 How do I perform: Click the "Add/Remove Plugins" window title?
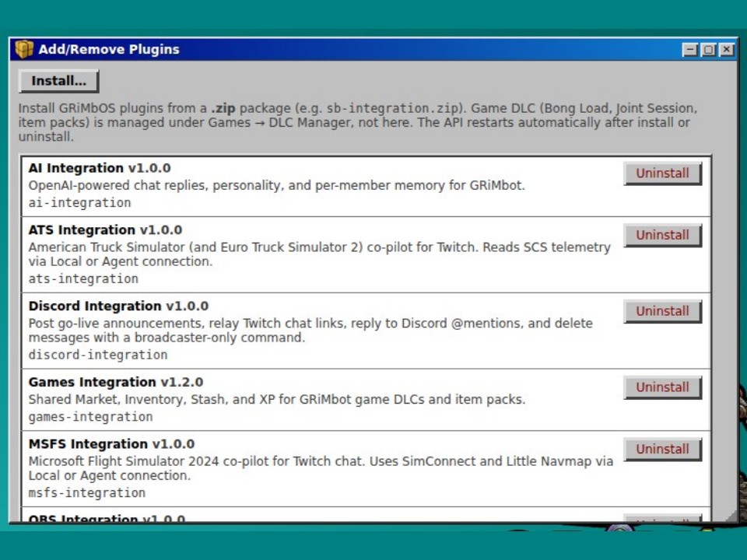(x=109, y=50)
